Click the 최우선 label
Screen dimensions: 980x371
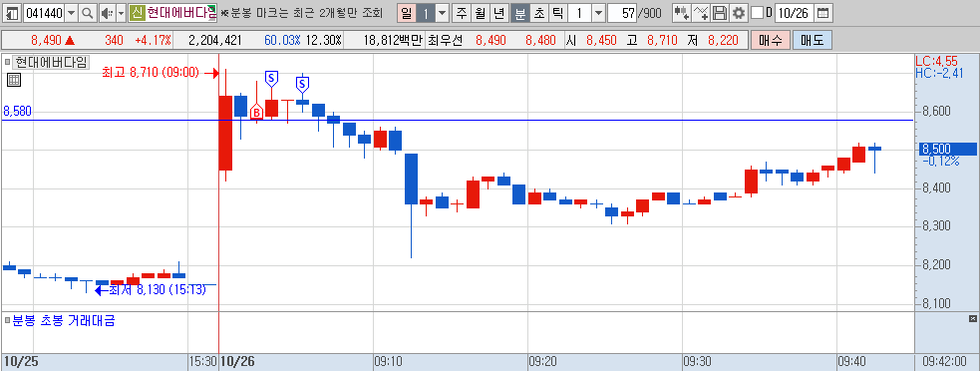pos(445,41)
